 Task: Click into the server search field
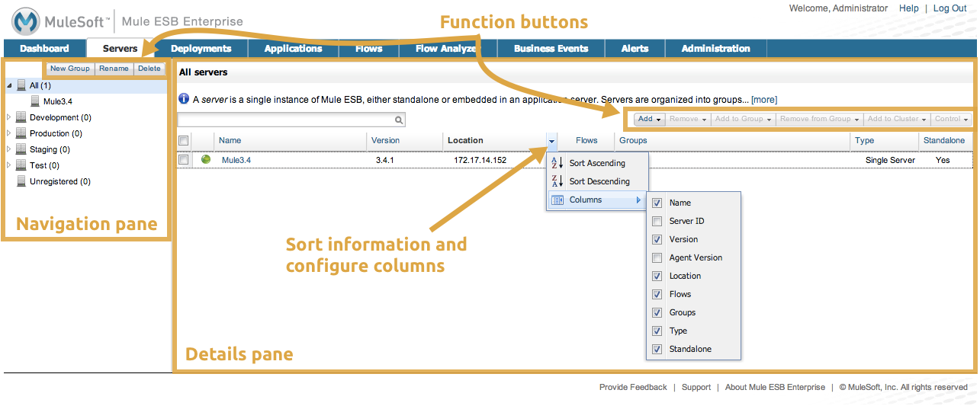click(284, 120)
